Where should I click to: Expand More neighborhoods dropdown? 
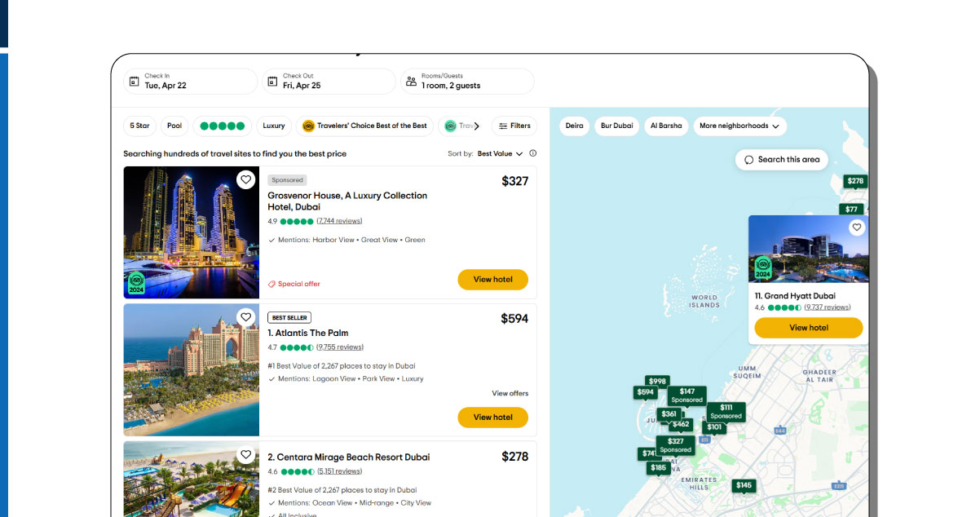[739, 126]
